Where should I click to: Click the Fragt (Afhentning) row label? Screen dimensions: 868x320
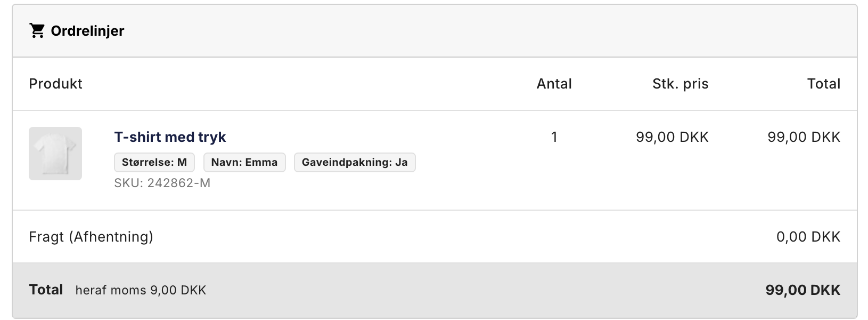click(x=91, y=237)
